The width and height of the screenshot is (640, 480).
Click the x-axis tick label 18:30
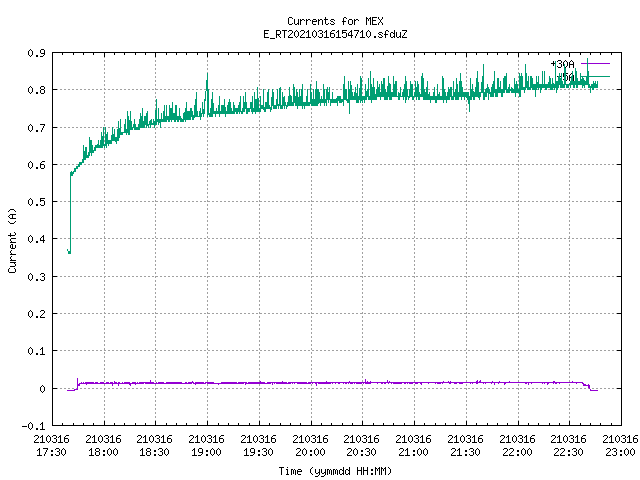tap(155, 452)
